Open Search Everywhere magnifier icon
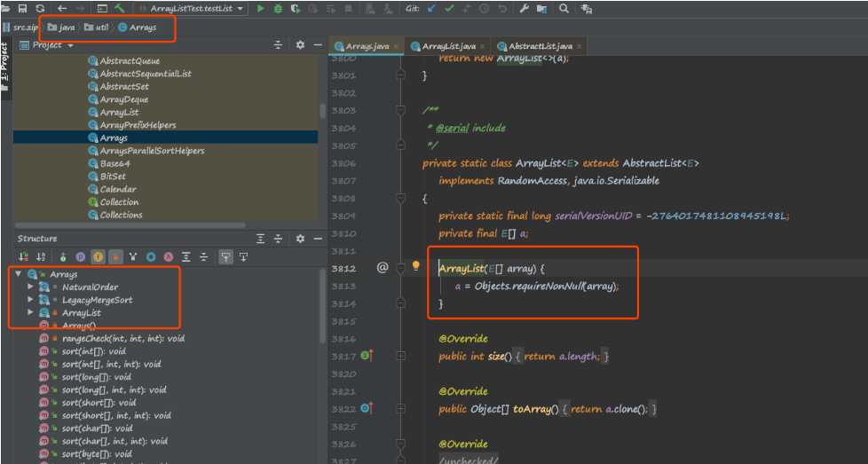Viewport: 868px width, 464px height. click(x=564, y=8)
